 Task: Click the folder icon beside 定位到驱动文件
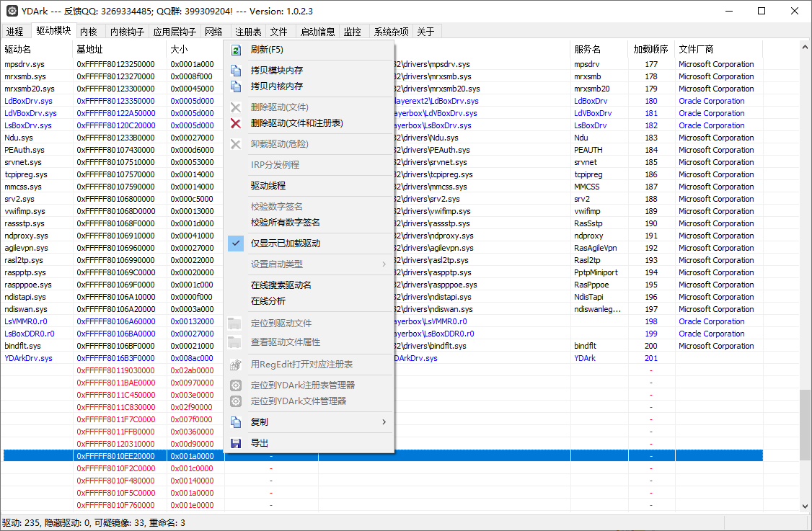point(234,323)
